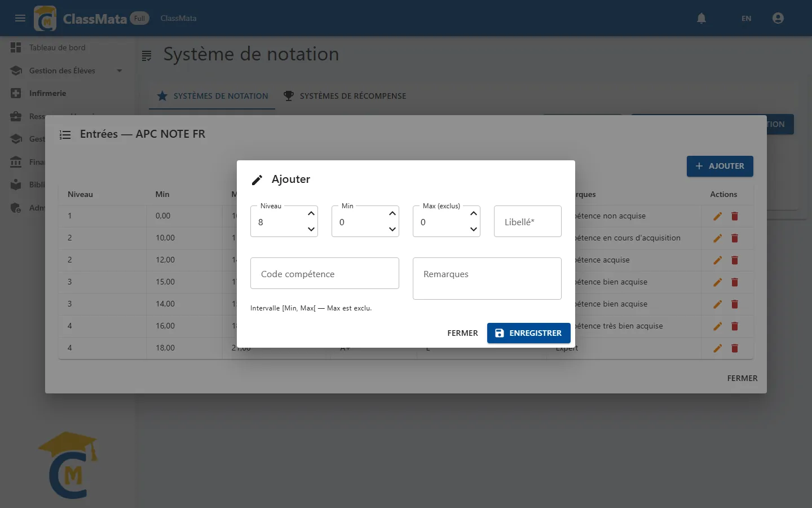The height and width of the screenshot is (508, 812).
Task: Delete the row with Min 0,00
Action: point(734,216)
